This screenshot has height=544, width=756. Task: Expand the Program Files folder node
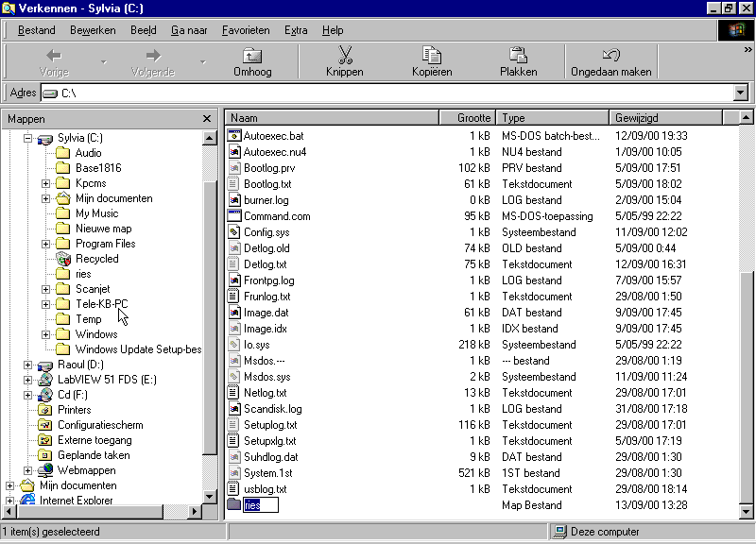(x=45, y=244)
